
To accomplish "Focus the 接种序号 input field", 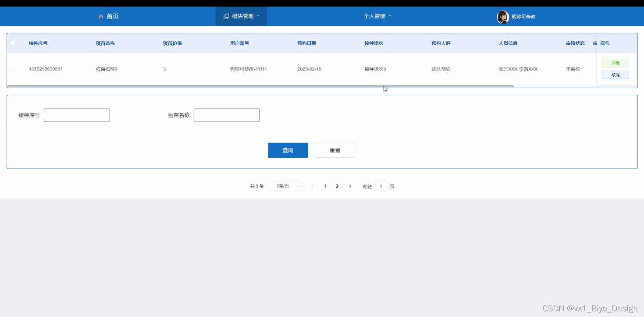I will pyautogui.click(x=77, y=115).
